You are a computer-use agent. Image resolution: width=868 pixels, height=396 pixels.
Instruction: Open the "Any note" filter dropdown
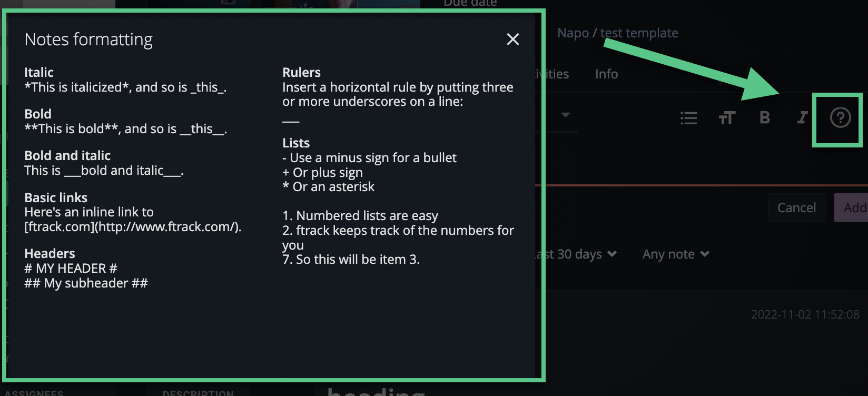pos(676,254)
